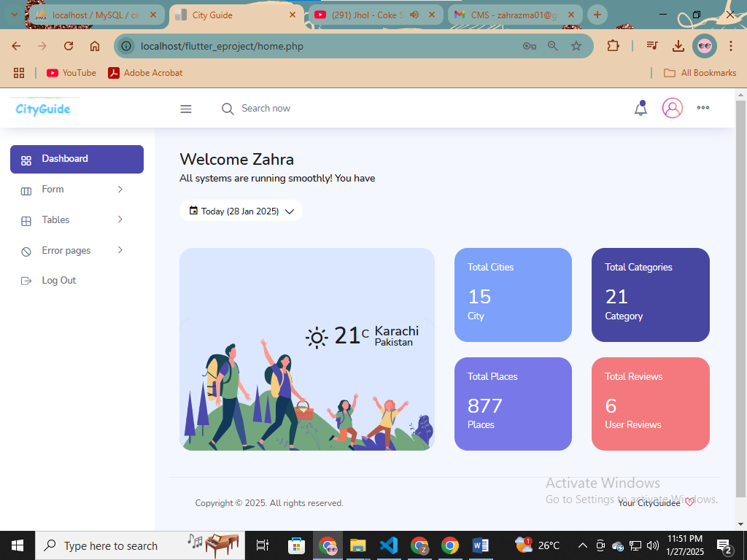Expand the Form sidebar submenu
The width and height of the screenshot is (747, 560).
(120, 190)
